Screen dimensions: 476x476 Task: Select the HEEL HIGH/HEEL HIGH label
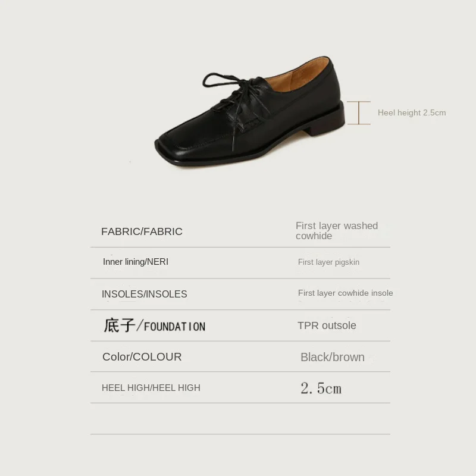point(151,388)
